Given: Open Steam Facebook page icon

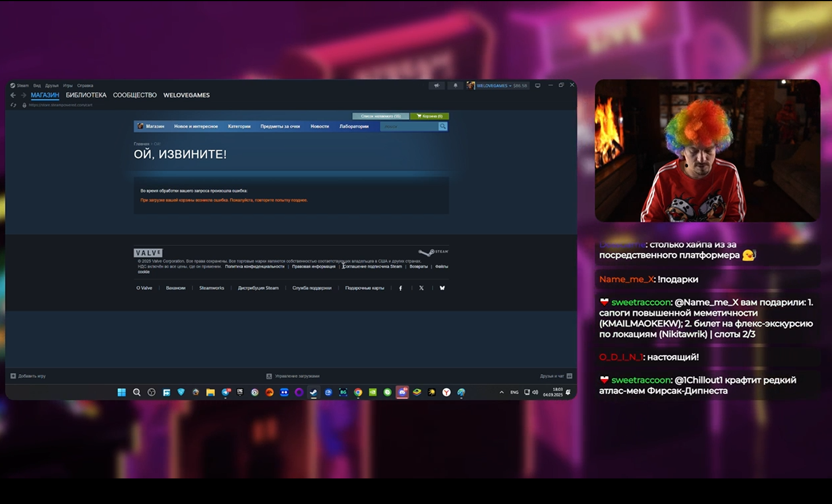Looking at the screenshot, I should 400,288.
